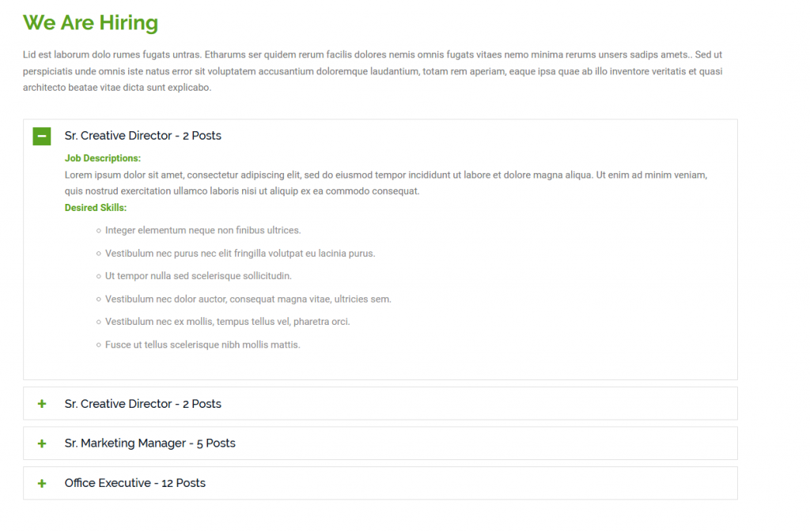810x532 pixels.
Task: Click 'Integer elementum neque non finibus ultrices' item
Action: tap(202, 231)
